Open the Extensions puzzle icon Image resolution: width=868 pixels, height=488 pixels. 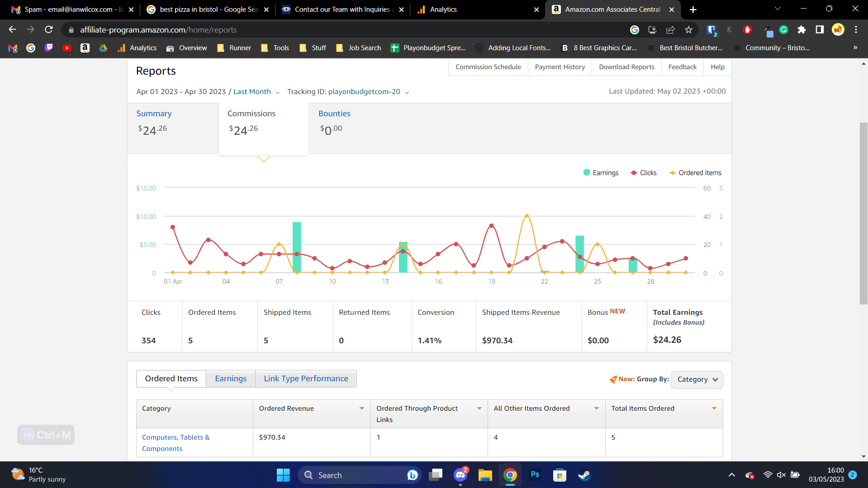(x=802, y=30)
